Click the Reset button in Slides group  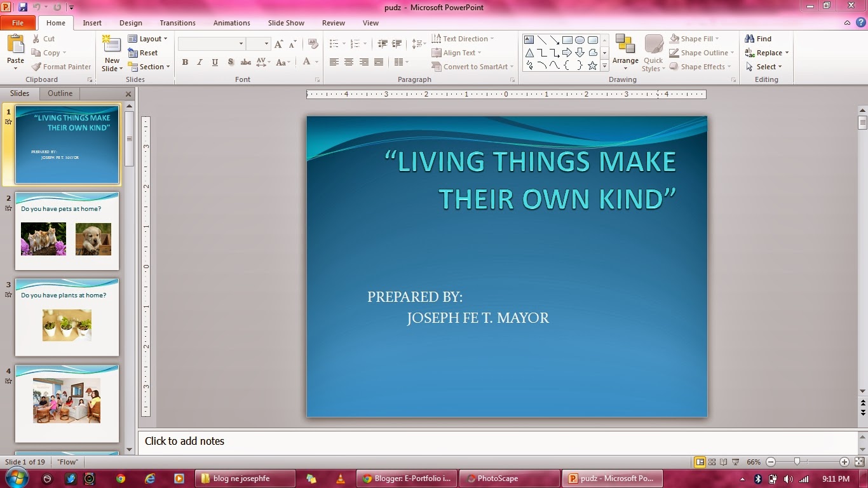[x=147, y=53]
